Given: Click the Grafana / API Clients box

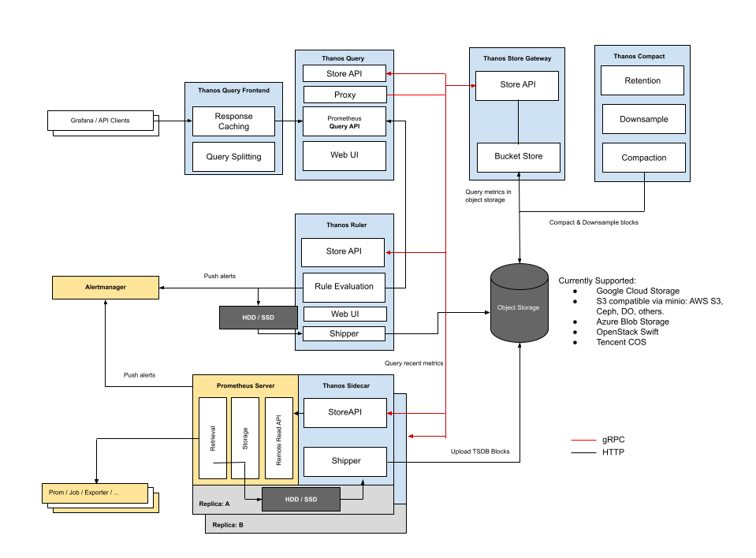Looking at the screenshot, I should pos(100,121).
